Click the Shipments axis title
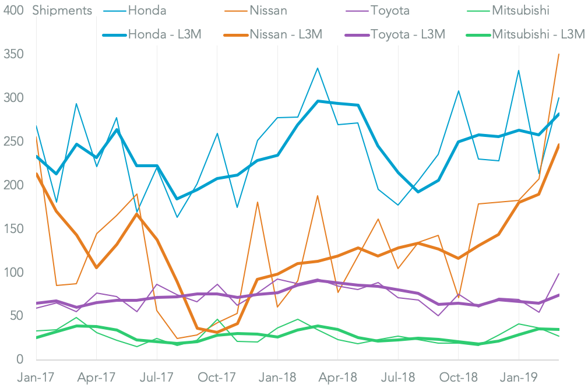588x388 pixels. 62,10
